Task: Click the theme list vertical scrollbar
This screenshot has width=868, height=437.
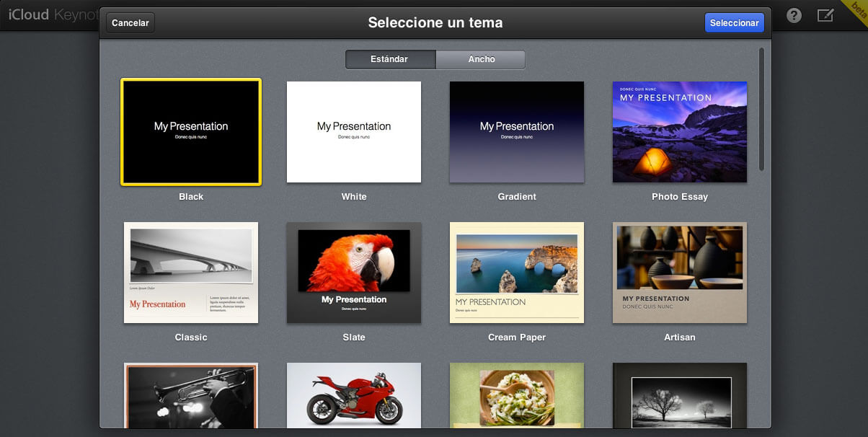Action: pyautogui.click(x=761, y=108)
